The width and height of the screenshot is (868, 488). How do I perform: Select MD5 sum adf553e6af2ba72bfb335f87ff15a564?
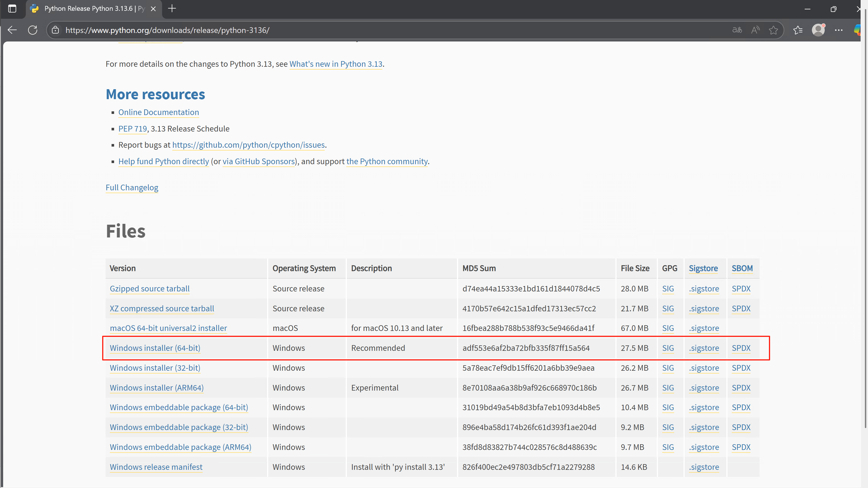(x=526, y=348)
